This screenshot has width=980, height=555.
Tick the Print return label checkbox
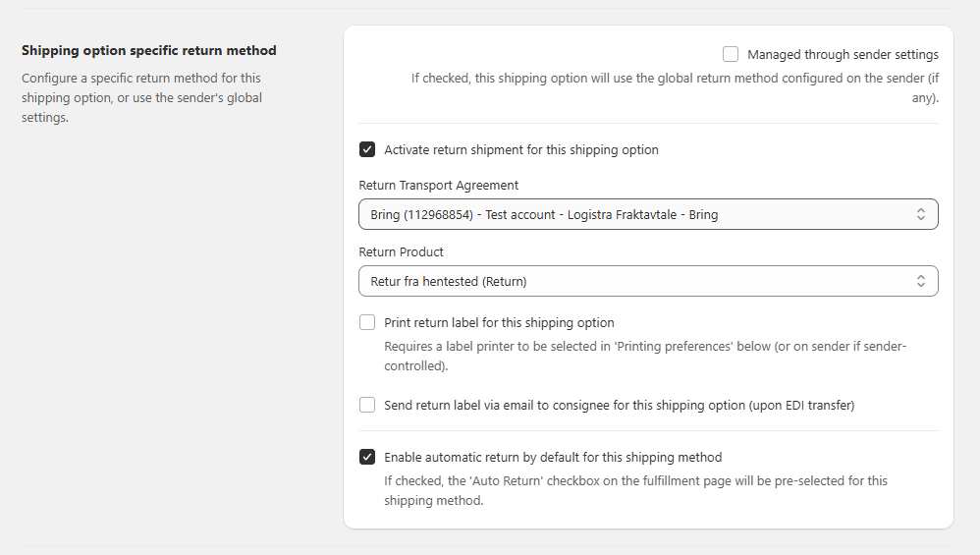pos(367,322)
